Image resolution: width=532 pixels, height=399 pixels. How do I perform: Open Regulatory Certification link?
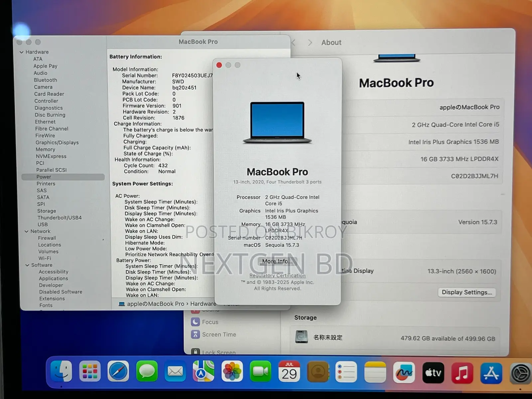(x=277, y=275)
